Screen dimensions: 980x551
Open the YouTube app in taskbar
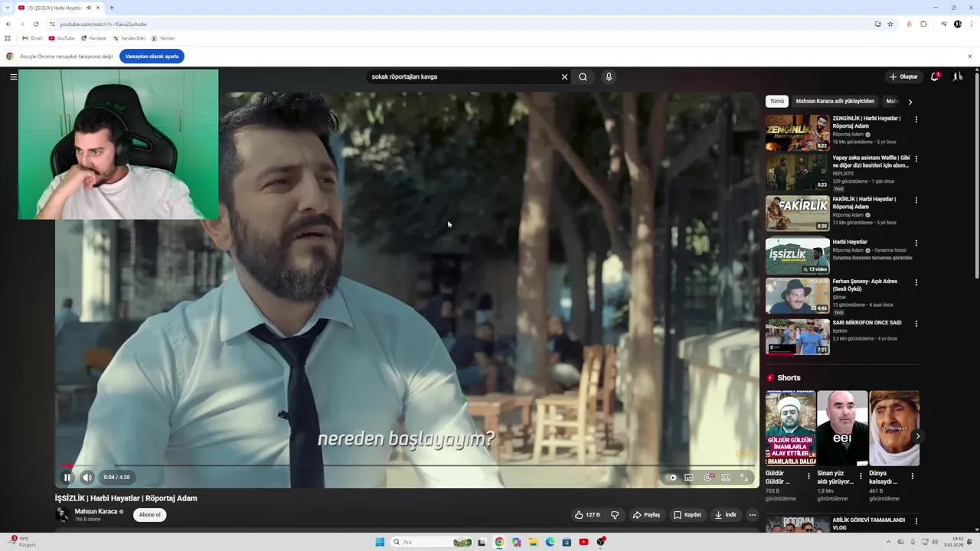coord(583,542)
